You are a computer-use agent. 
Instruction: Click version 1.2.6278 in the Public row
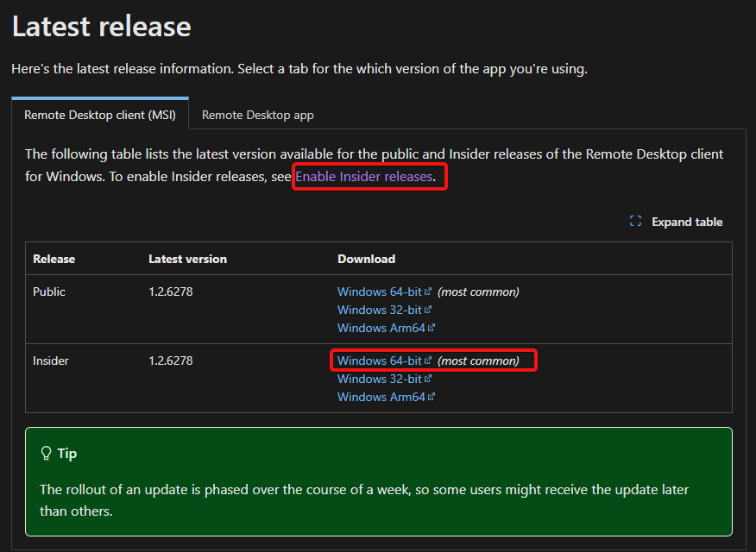point(171,292)
